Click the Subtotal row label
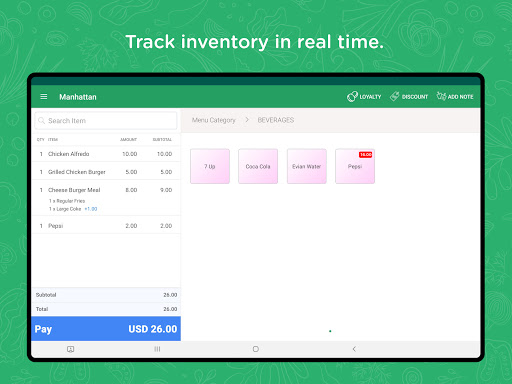 (x=46, y=295)
